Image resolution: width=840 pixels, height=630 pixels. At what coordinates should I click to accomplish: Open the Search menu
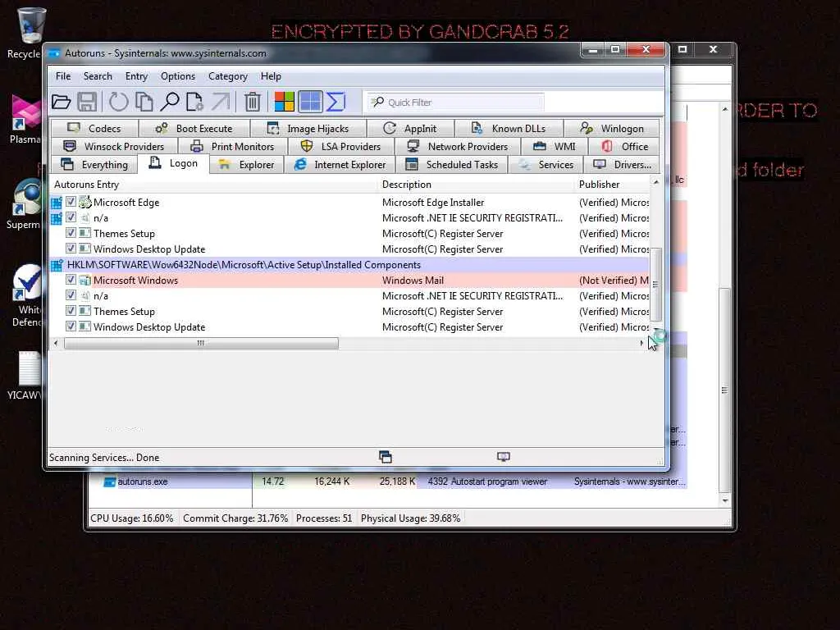click(x=98, y=76)
